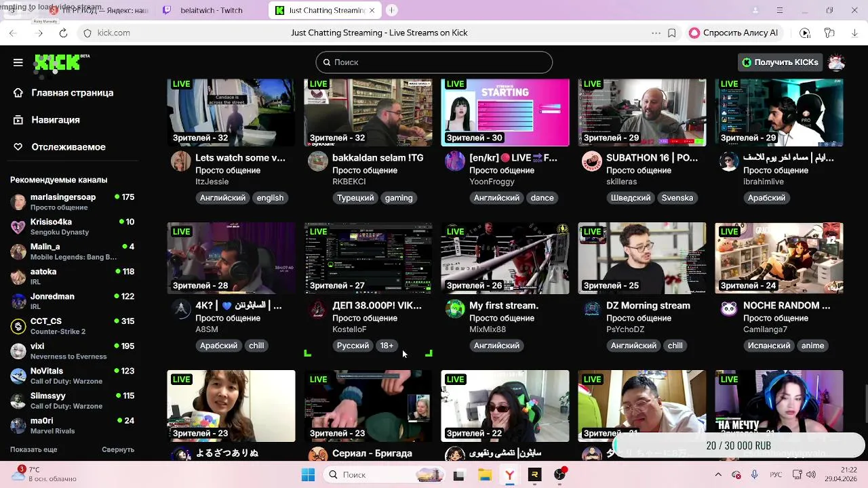Open recommended channel NoVitals
The height and width of the screenshot is (488, 868).
coord(72,375)
